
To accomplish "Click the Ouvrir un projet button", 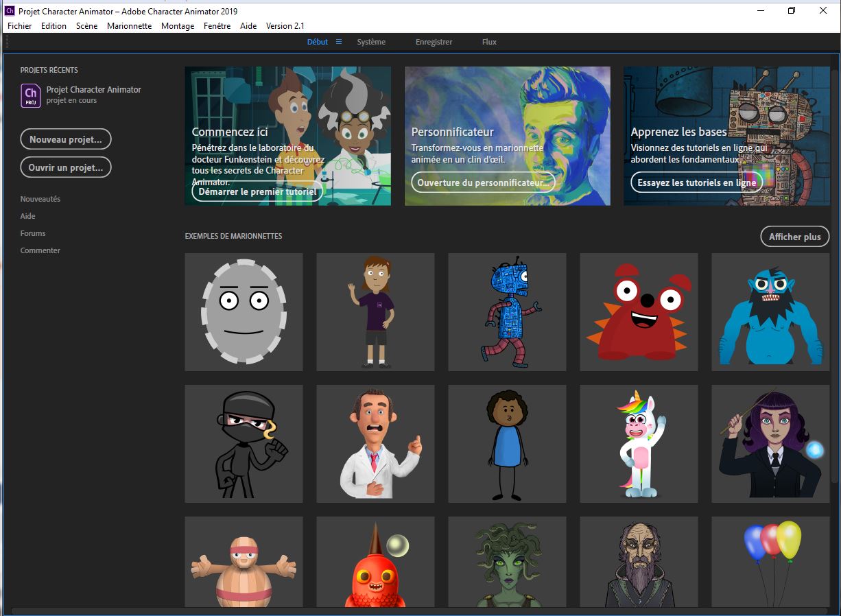I will [66, 167].
